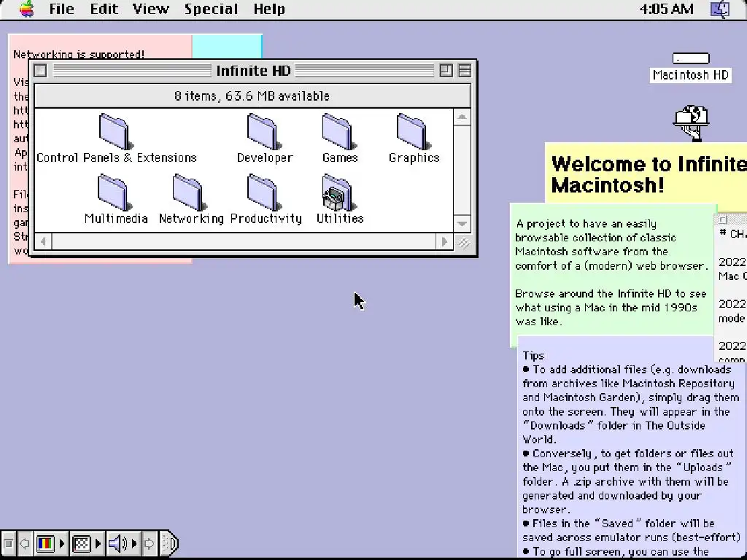Select the Graphics folder icon
The image size is (747, 560).
coord(414,132)
